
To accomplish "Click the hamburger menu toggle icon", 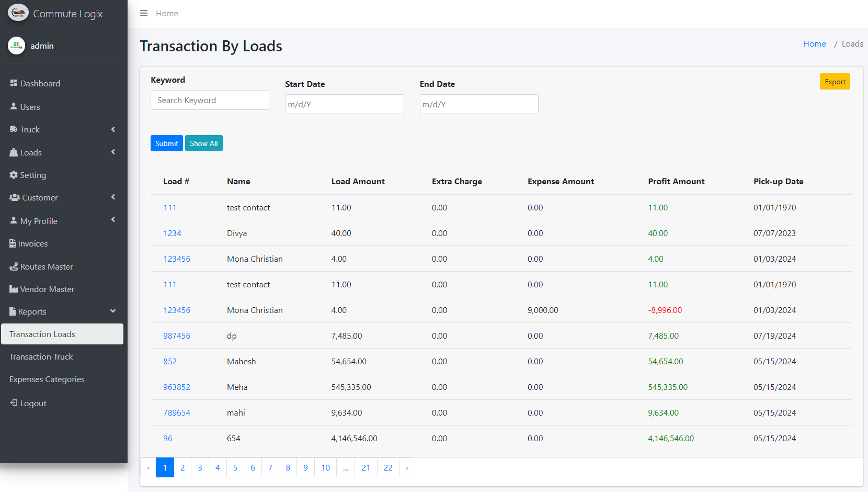I will (144, 14).
